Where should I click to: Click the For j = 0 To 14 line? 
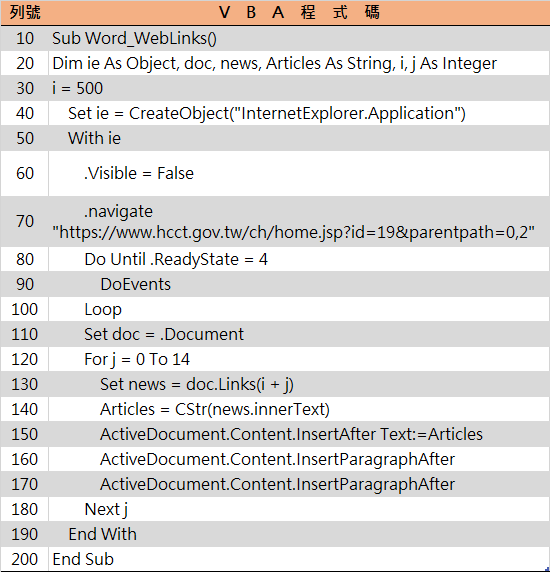137,359
